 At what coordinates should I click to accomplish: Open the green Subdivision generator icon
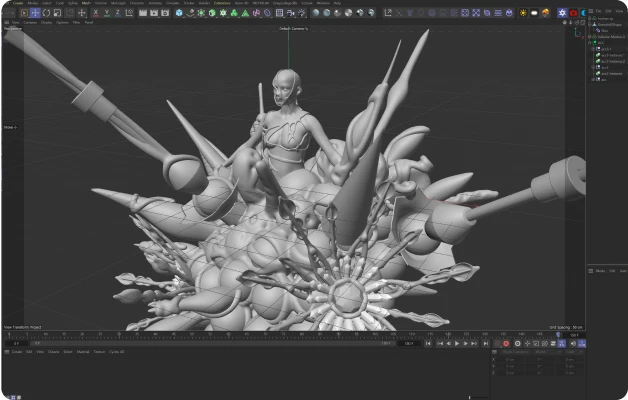[x=201, y=13]
